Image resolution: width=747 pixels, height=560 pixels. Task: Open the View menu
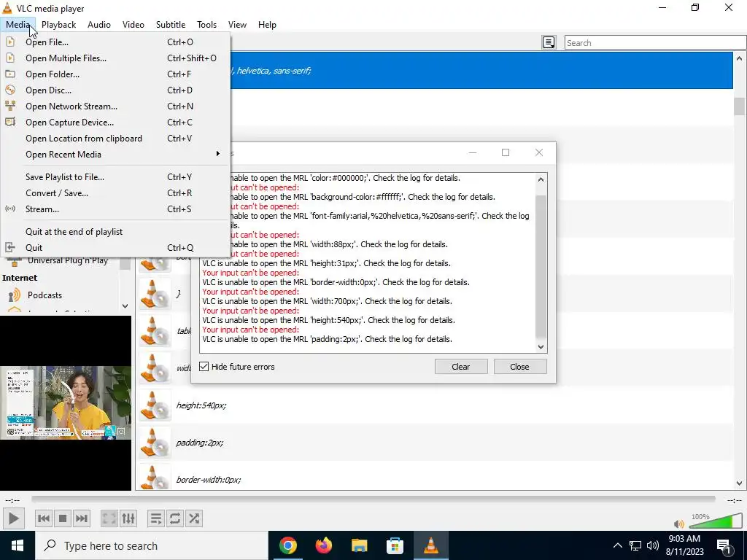tap(237, 25)
